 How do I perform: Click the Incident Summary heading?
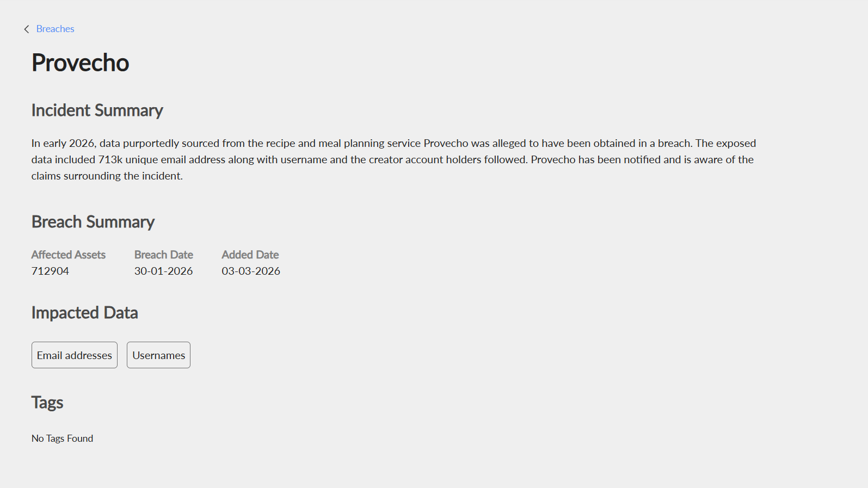97,110
